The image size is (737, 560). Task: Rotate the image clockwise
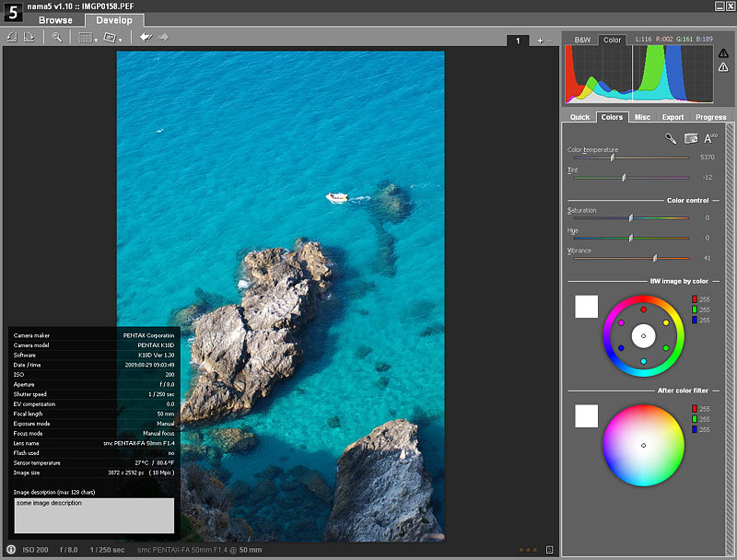point(29,37)
